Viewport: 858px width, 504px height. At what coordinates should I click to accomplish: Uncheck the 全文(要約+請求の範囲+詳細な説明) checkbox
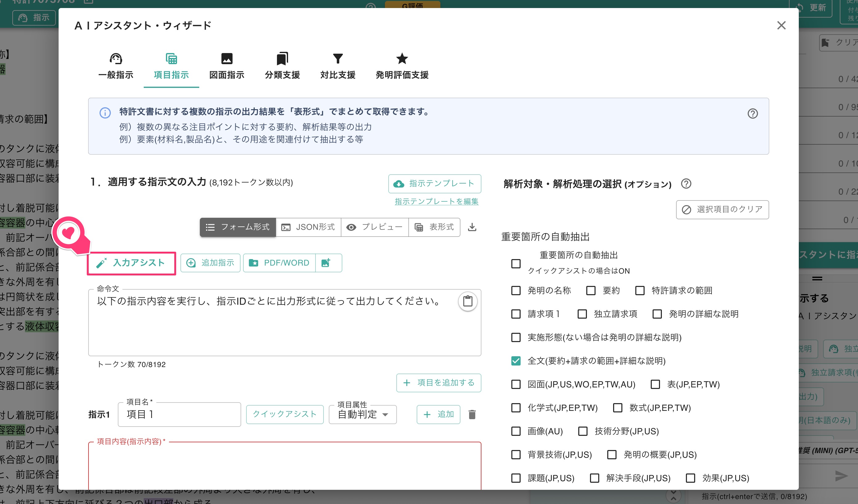[516, 361]
